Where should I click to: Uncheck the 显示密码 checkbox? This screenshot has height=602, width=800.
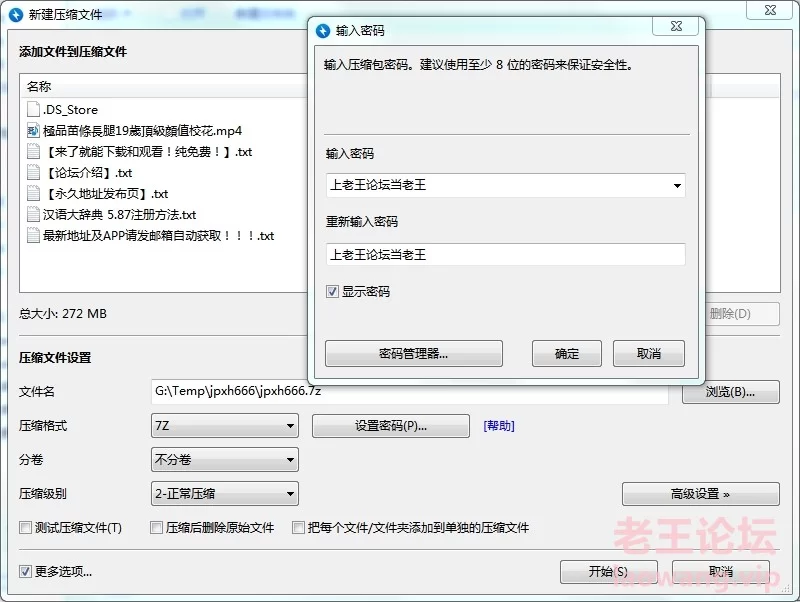332,291
